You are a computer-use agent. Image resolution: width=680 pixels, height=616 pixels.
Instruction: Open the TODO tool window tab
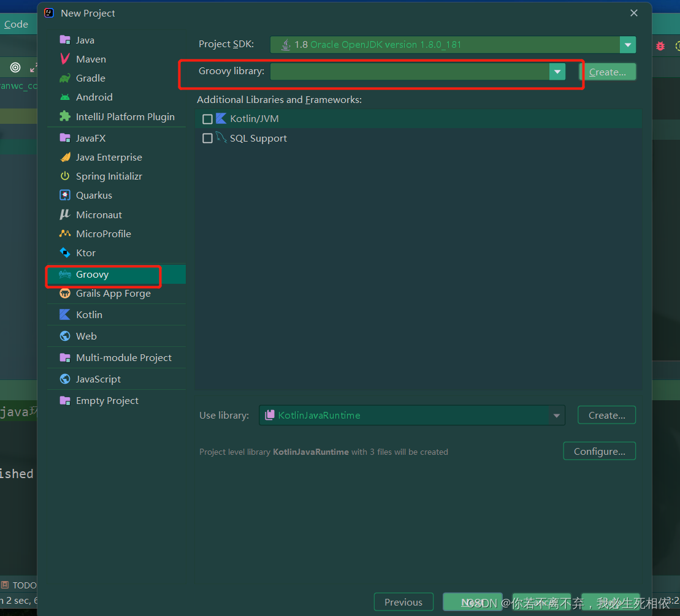19,585
